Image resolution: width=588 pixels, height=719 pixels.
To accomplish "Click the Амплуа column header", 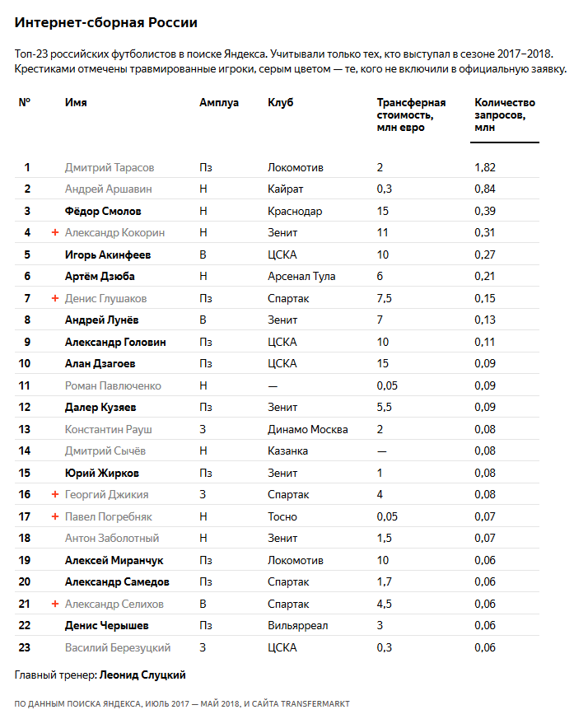I will (219, 103).
